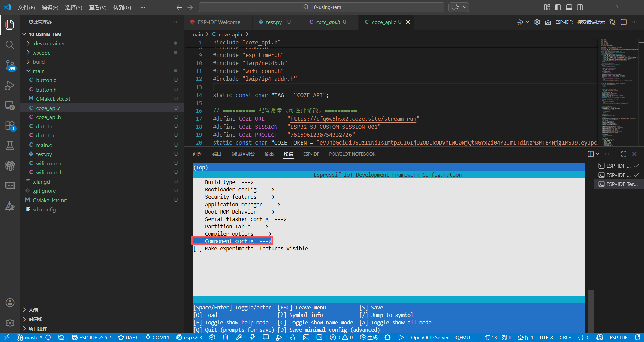Switch to the 调试控制台 debug console tab

click(x=243, y=154)
